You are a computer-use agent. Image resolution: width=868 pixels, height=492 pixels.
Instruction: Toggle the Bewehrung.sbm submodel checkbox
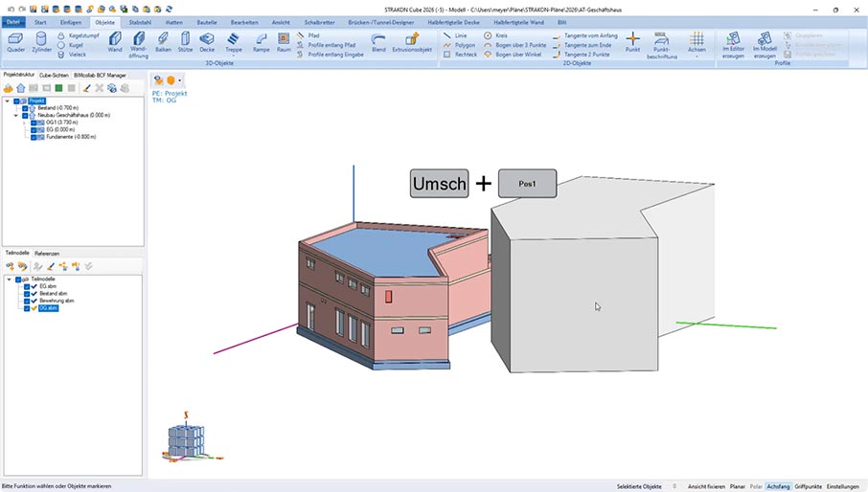pyautogui.click(x=28, y=301)
